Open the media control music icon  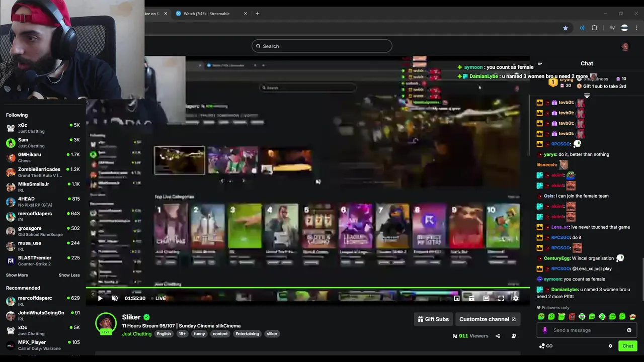tap(612, 28)
